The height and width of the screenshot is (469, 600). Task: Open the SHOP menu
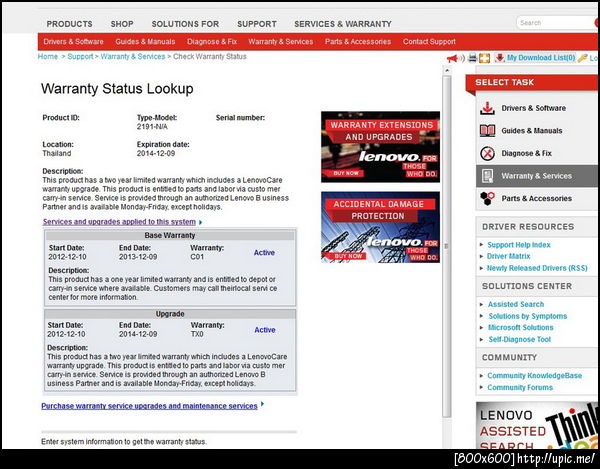[122, 24]
